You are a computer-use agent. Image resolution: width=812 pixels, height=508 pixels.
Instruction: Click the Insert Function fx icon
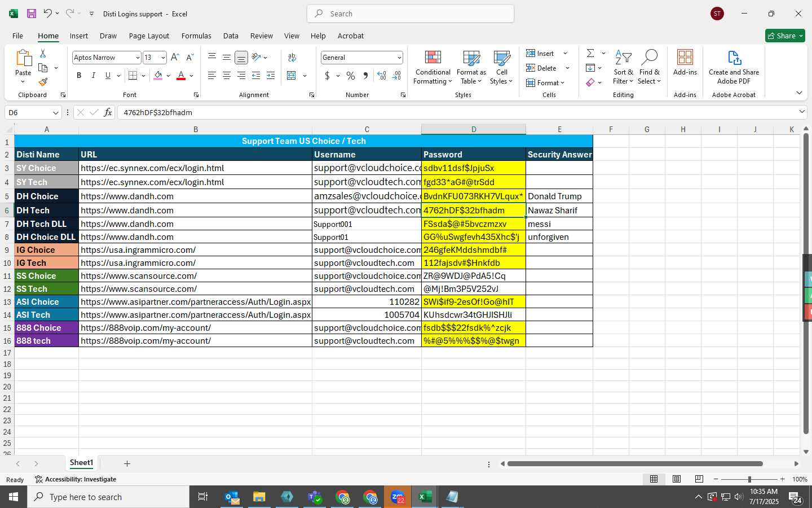tap(108, 112)
